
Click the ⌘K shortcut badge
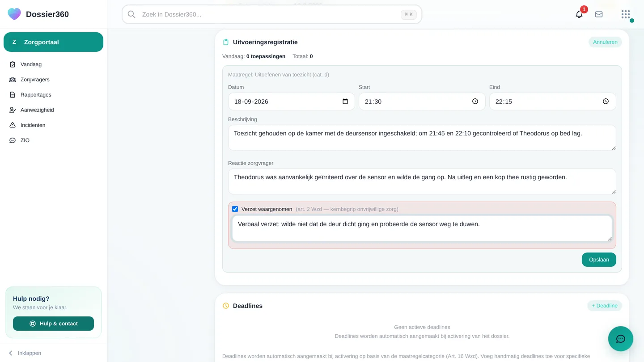pos(409,14)
